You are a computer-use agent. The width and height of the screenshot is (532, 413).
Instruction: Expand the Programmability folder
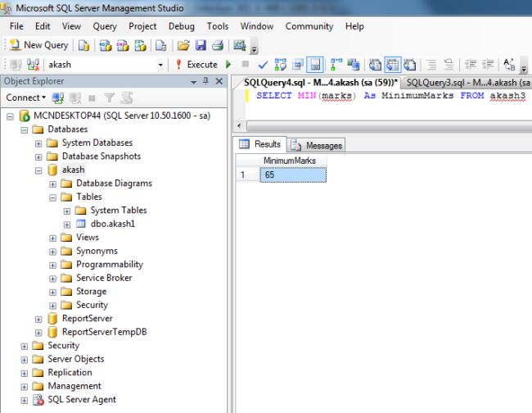coord(52,265)
